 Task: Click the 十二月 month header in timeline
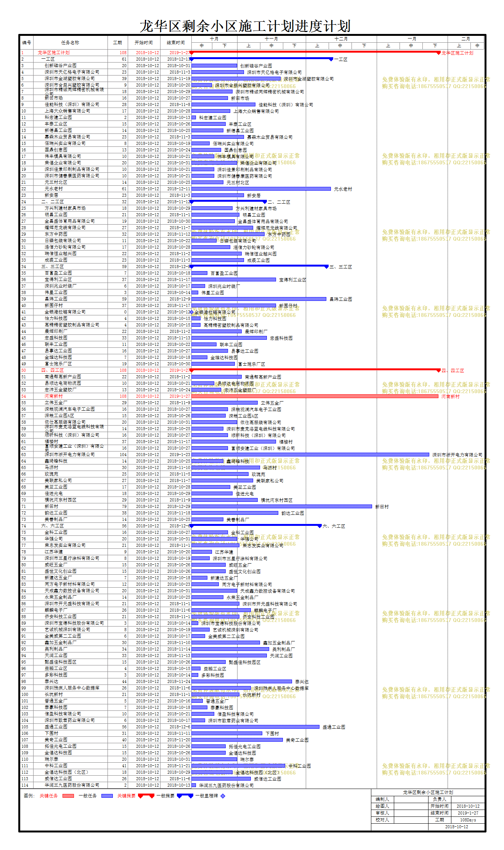click(x=341, y=39)
